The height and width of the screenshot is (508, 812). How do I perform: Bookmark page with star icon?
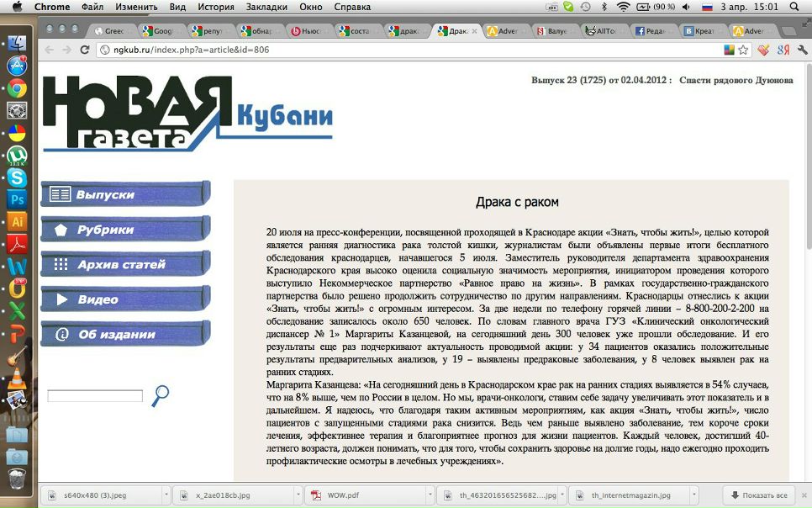(x=743, y=50)
